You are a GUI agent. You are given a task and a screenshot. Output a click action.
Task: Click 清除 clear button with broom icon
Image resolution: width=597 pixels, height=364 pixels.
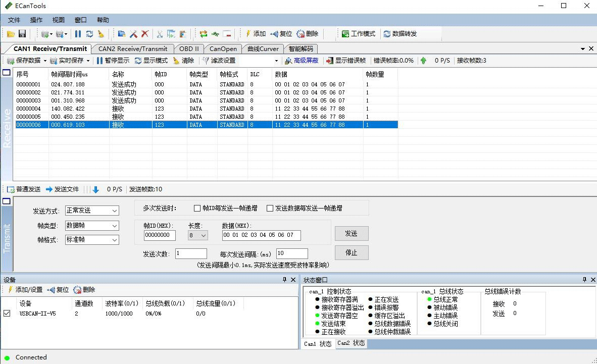click(x=183, y=61)
